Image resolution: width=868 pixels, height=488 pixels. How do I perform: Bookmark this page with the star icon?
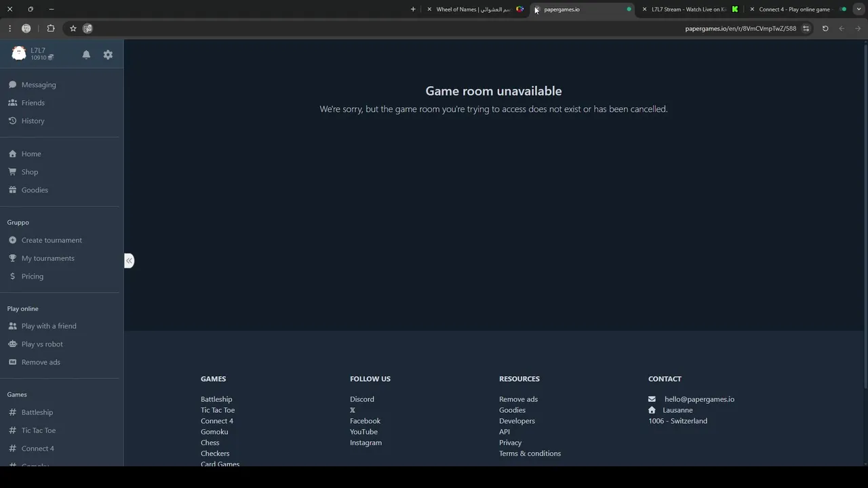73,28
